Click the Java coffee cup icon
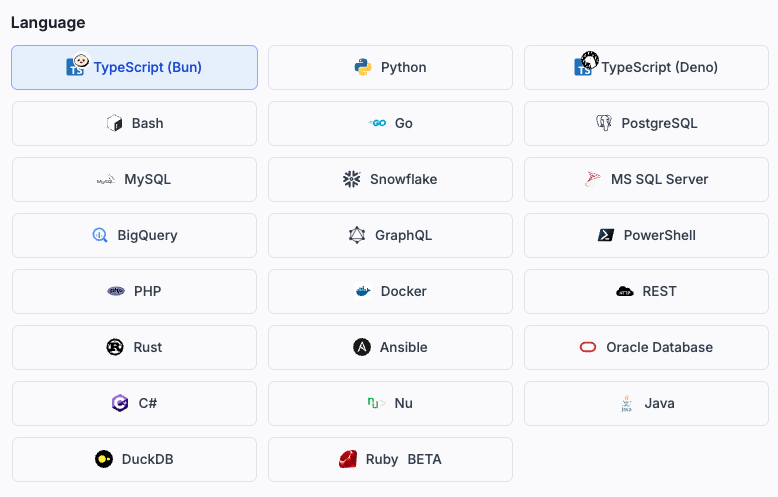 point(627,403)
